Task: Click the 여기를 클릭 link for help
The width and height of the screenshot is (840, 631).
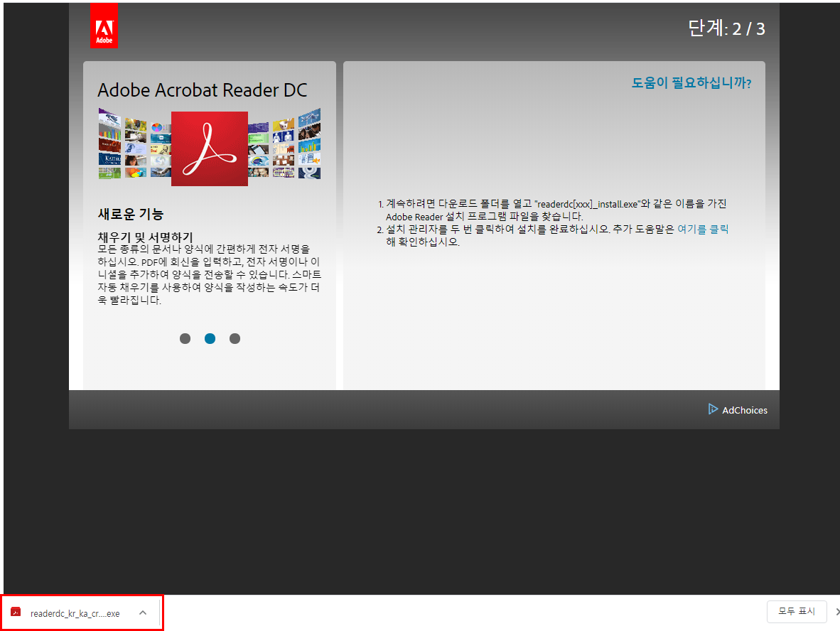Action: (703, 230)
